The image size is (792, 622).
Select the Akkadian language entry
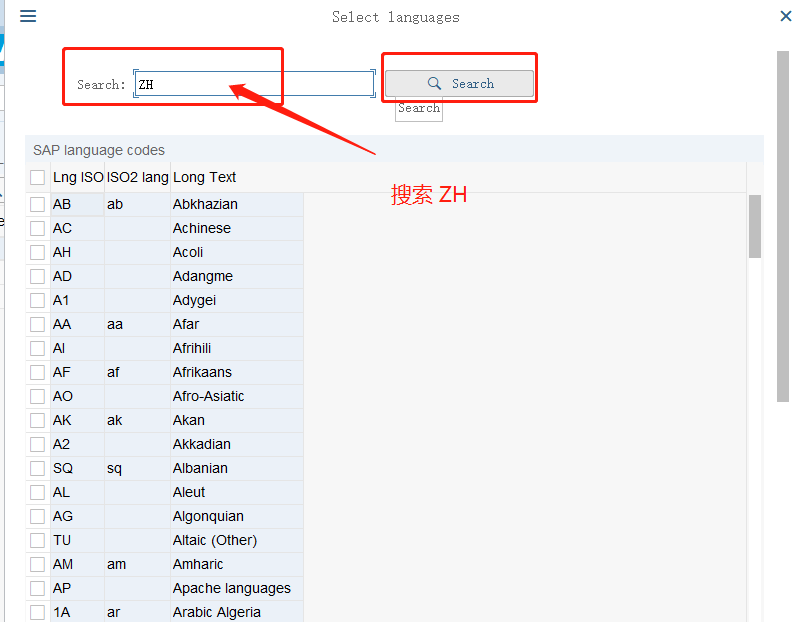click(x=201, y=444)
